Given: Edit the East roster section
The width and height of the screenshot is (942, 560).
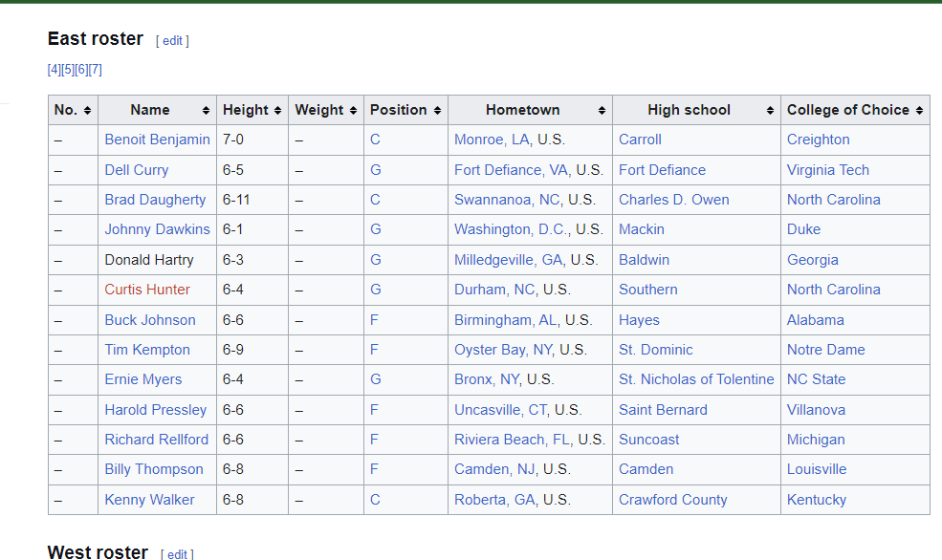Looking at the screenshot, I should click(172, 41).
